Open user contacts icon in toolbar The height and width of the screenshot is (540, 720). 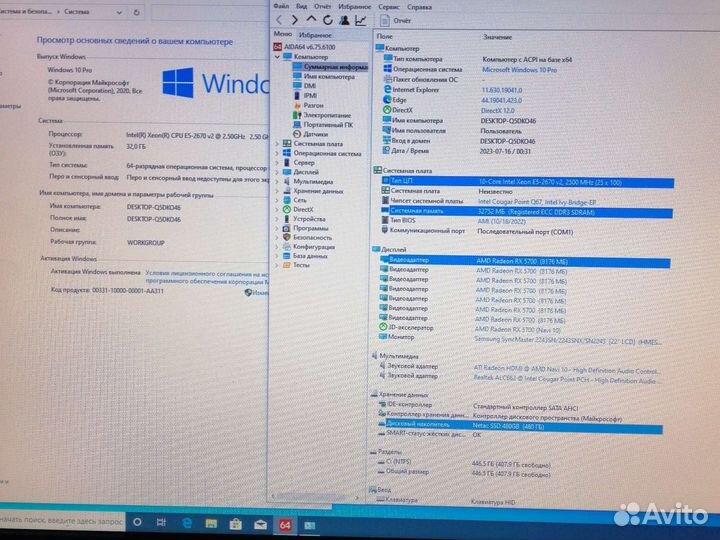tap(344, 20)
